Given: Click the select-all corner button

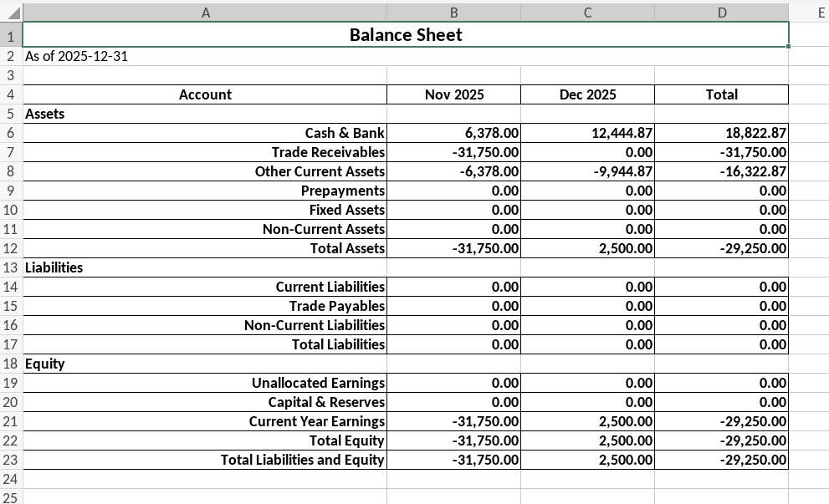Looking at the screenshot, I should (12, 13).
